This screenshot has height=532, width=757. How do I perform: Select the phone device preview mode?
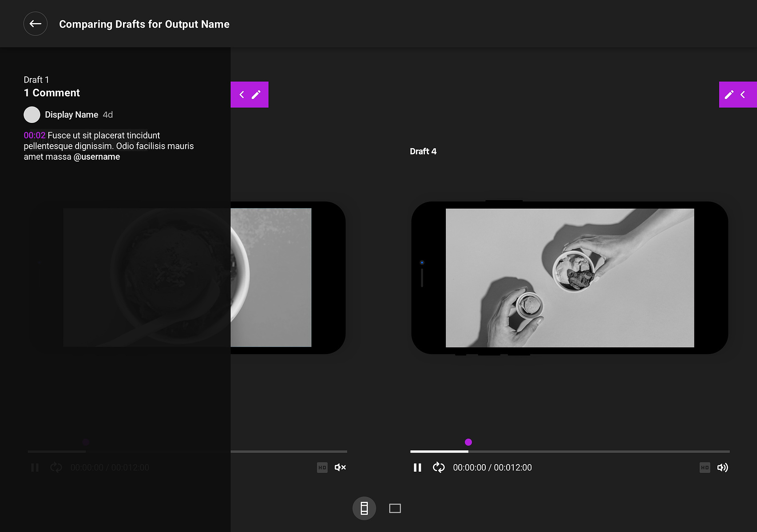click(x=364, y=508)
